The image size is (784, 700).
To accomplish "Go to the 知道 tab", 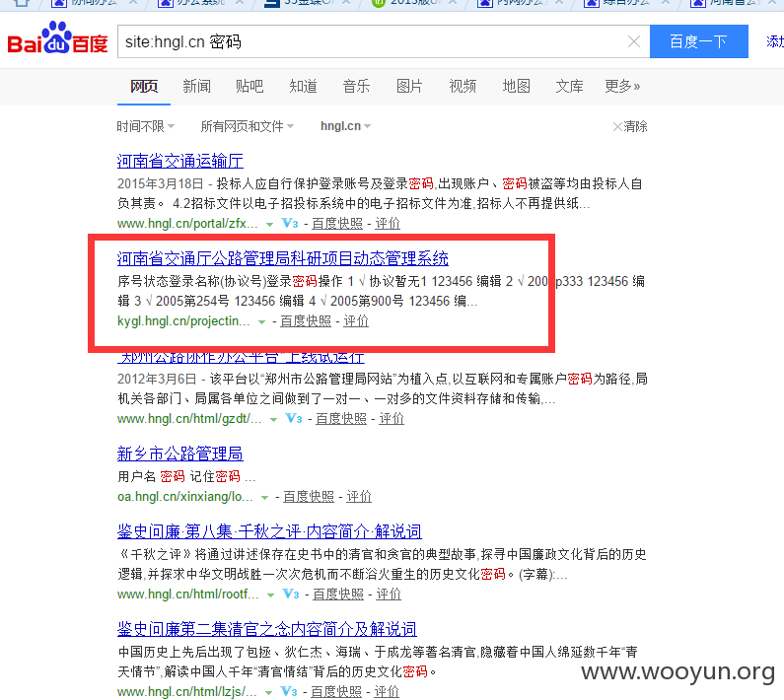I will click(x=303, y=87).
